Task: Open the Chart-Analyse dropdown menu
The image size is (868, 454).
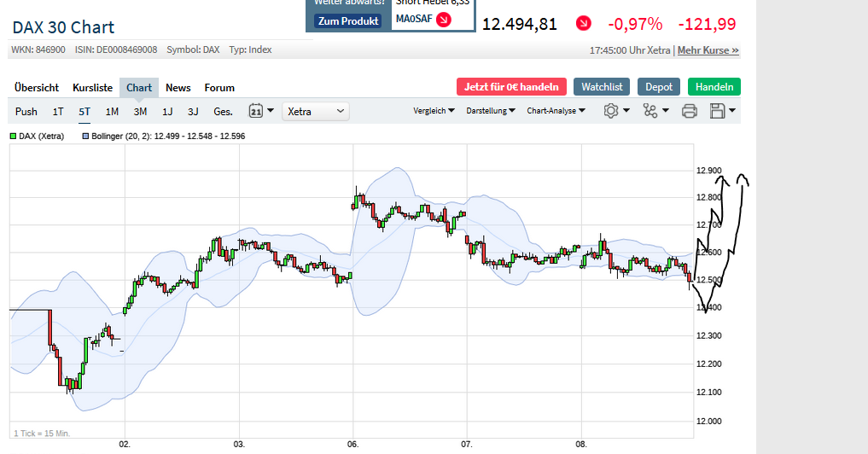Action: click(556, 111)
